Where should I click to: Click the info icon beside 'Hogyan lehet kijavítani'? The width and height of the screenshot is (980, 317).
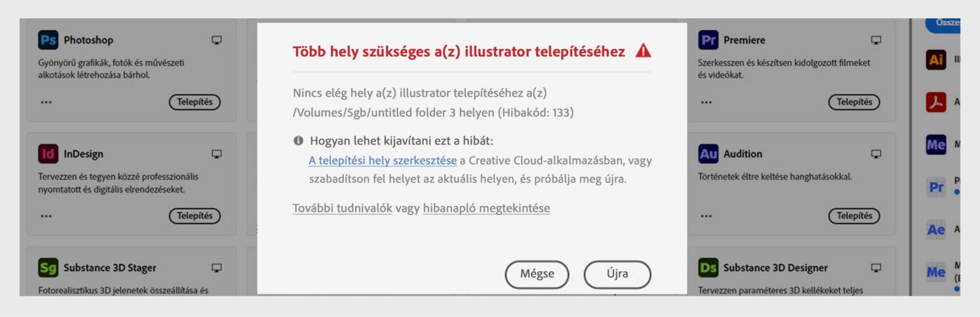point(299,140)
